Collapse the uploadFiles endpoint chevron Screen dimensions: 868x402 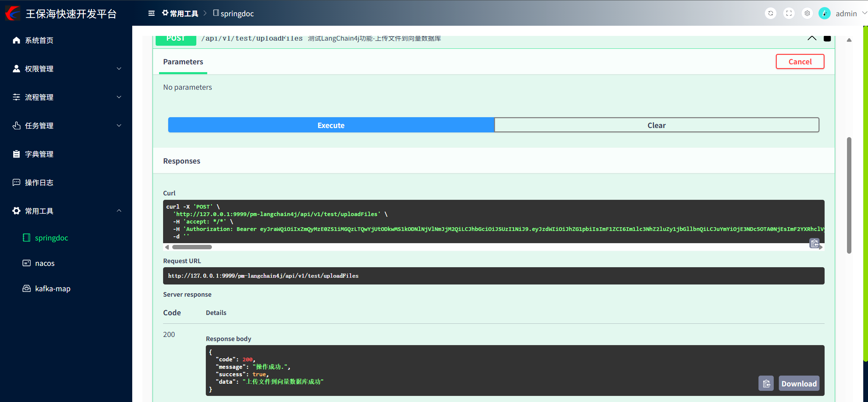tap(812, 38)
